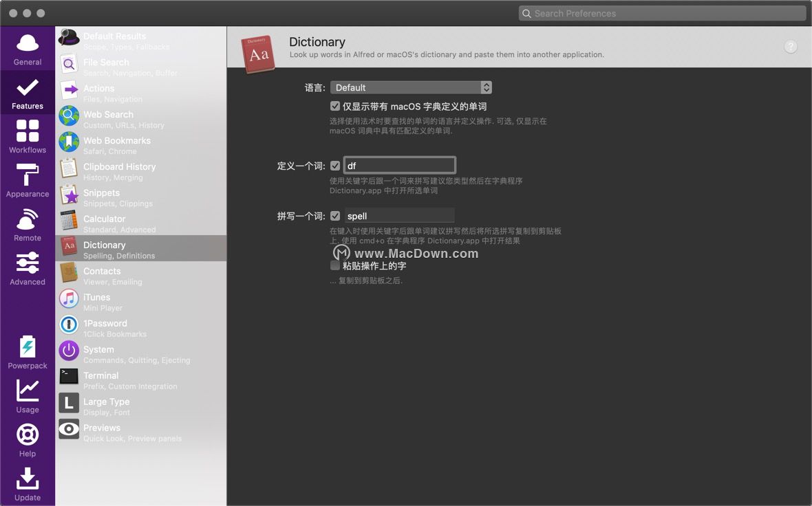
Task: Open the Terminal icon
Action: pos(68,377)
